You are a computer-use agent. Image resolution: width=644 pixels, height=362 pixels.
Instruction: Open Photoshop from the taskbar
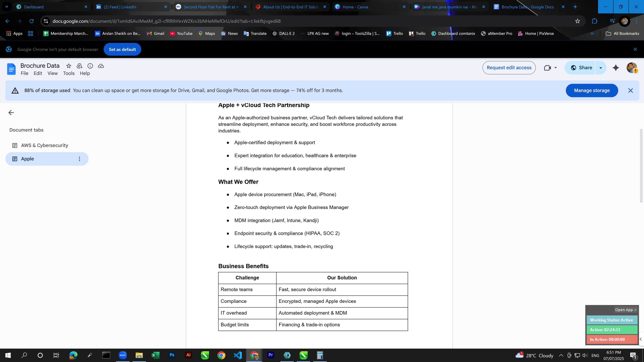pos(172,355)
